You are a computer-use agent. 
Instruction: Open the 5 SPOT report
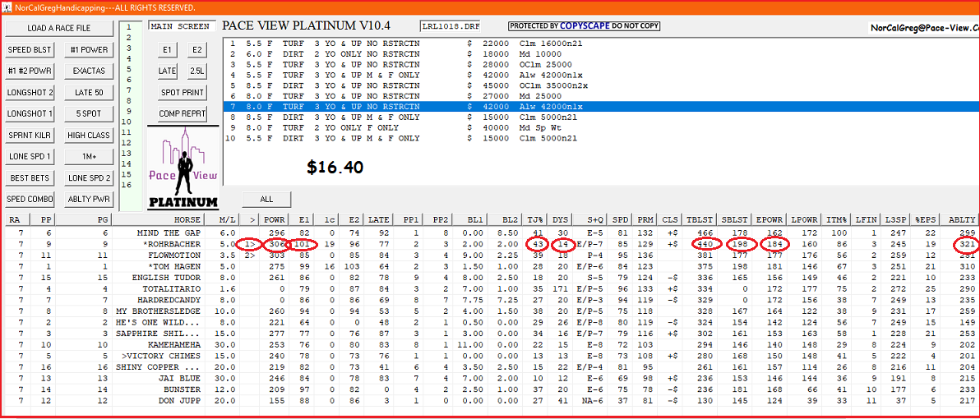pos(89,113)
